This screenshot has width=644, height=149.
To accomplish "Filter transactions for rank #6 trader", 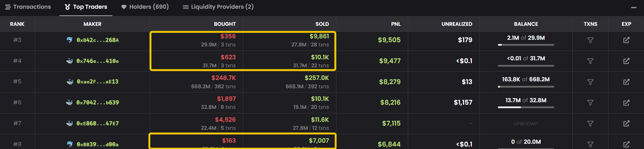I will pyautogui.click(x=590, y=103).
